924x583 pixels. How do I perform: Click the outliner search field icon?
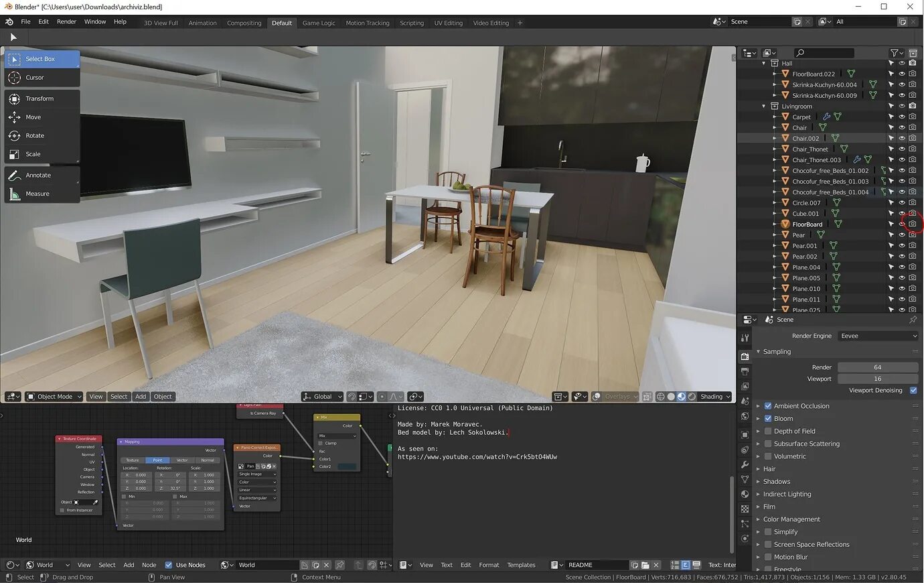[800, 53]
